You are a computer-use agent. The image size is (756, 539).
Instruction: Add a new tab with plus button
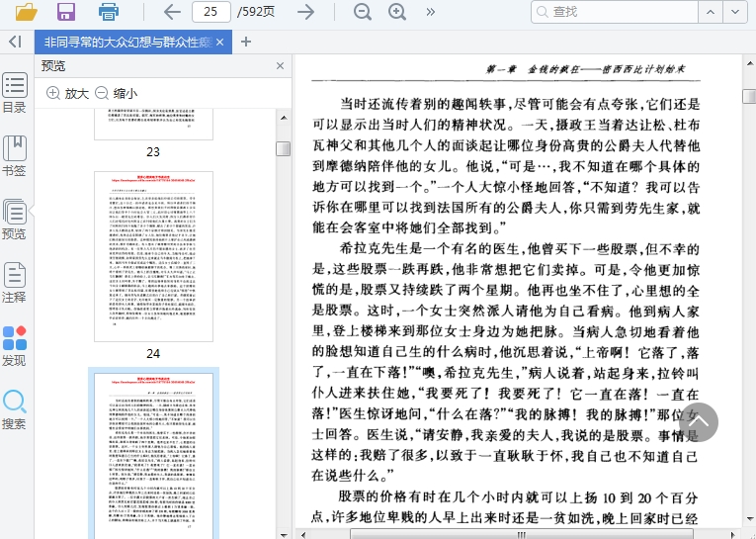[x=246, y=42]
